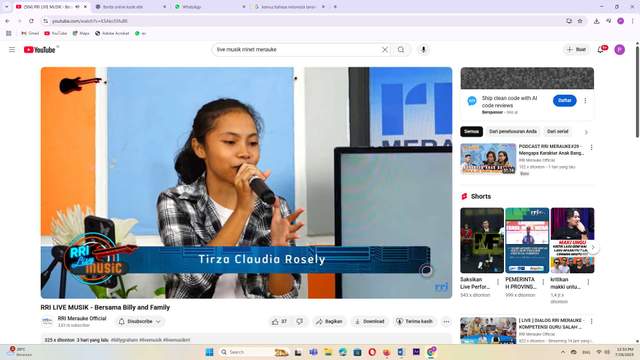This screenshot has width=640, height=360.
Task: Open the YouTube account avatar menu
Action: tap(620, 50)
